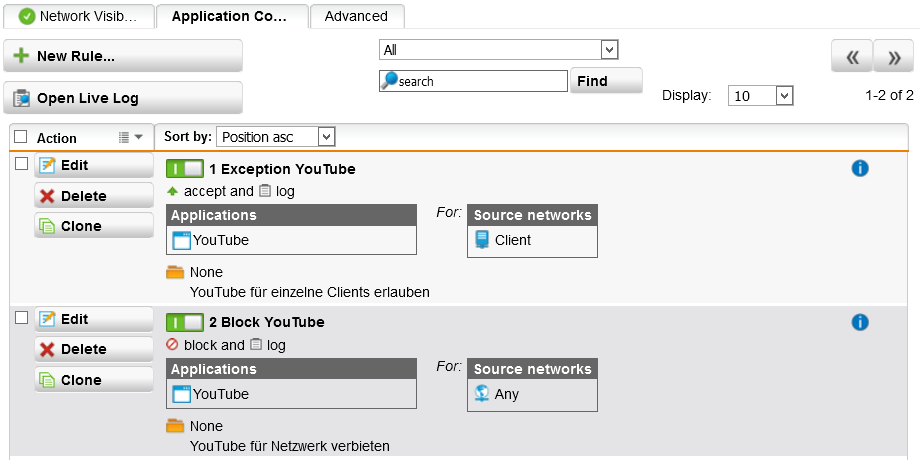920x460 pixels.
Task: Go to next page of rules
Action: click(893, 57)
